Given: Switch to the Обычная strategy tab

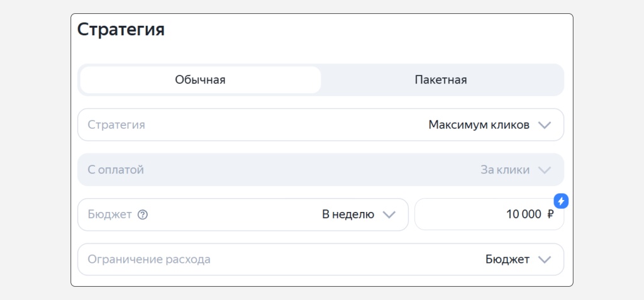Looking at the screenshot, I should 200,80.
